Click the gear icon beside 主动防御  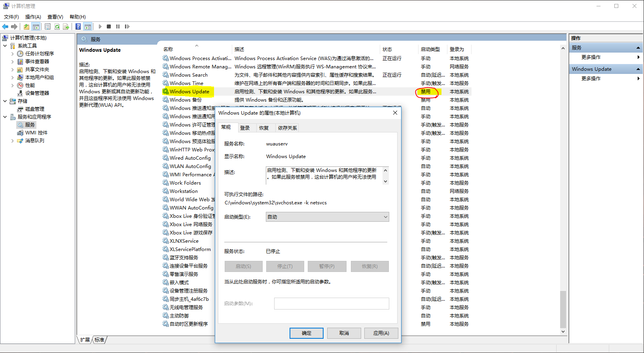tap(166, 315)
